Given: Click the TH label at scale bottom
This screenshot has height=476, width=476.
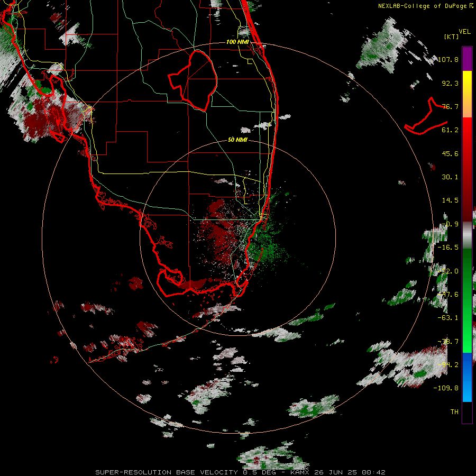Looking at the screenshot, I should 454,412.
